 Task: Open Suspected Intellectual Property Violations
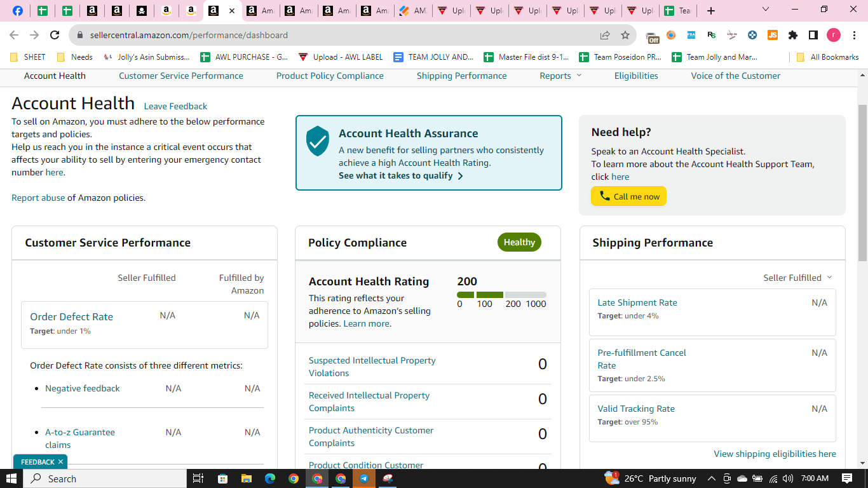click(x=372, y=367)
